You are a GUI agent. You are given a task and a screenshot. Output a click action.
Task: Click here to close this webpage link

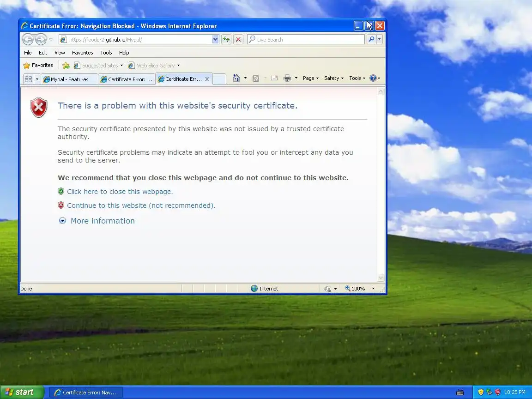pyautogui.click(x=120, y=192)
